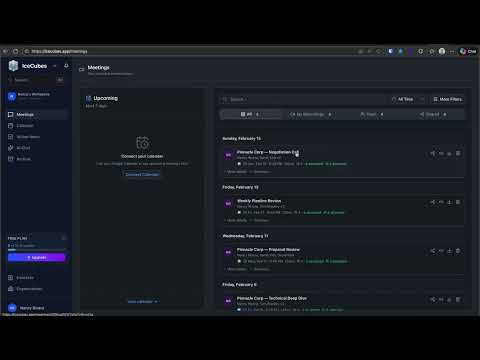Delete the Pinnacle Corp Negotiation Call meeting
This screenshot has width=480, height=360.
click(458, 153)
